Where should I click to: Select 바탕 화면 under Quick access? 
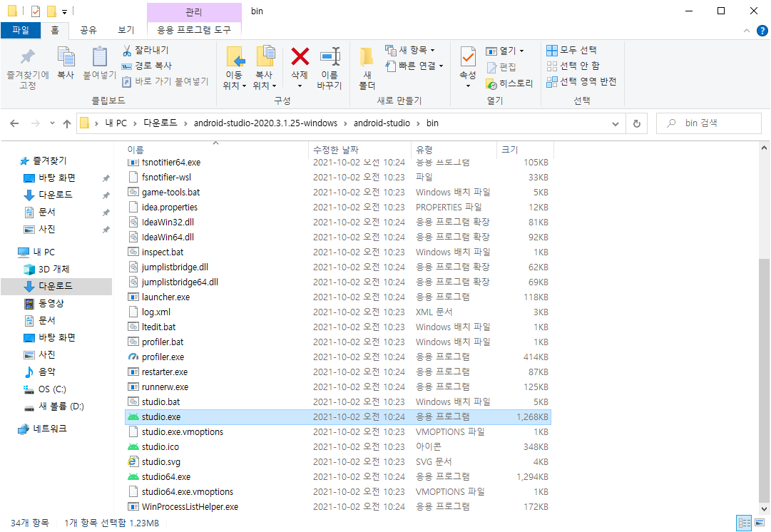pyautogui.click(x=56, y=178)
